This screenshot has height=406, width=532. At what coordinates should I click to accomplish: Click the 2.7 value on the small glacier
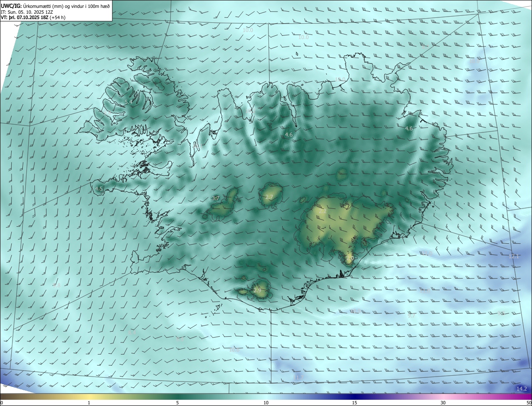coord(269,197)
